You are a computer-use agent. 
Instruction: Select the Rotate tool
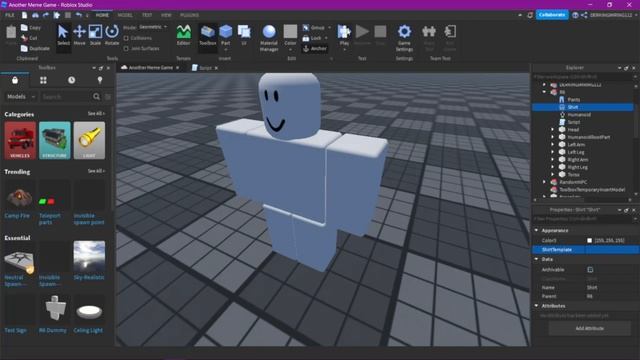coord(111,35)
